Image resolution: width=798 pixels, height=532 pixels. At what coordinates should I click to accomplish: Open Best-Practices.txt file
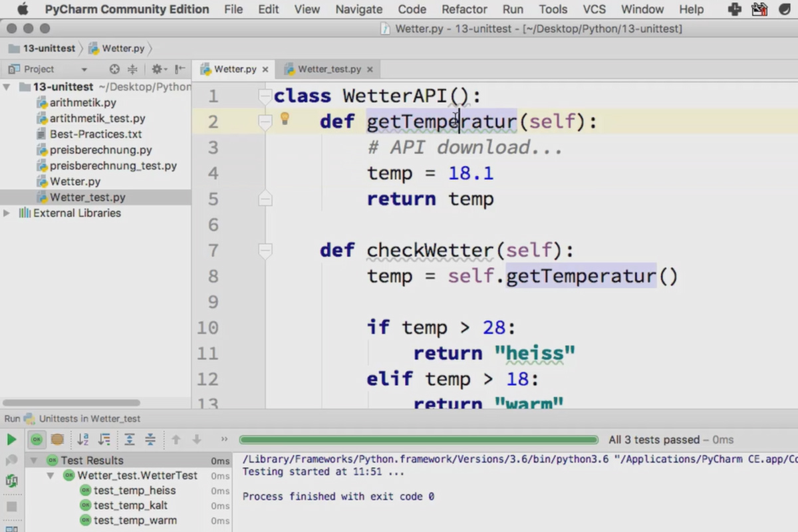pos(96,134)
